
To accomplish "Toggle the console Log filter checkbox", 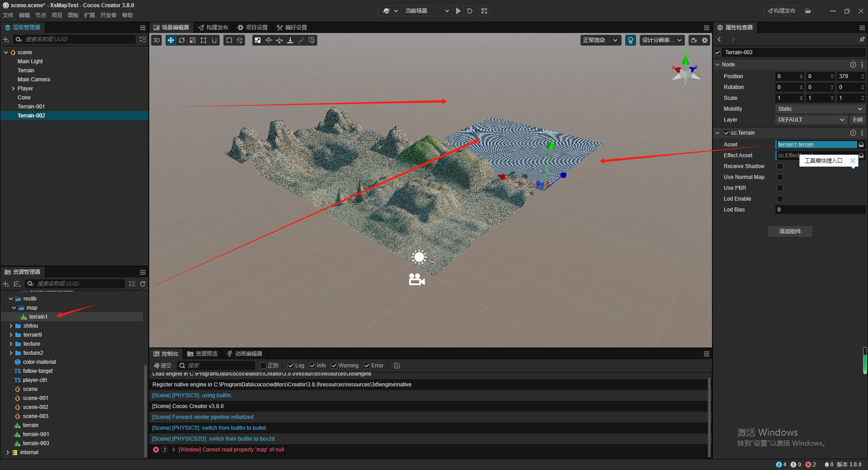I will (x=291, y=366).
